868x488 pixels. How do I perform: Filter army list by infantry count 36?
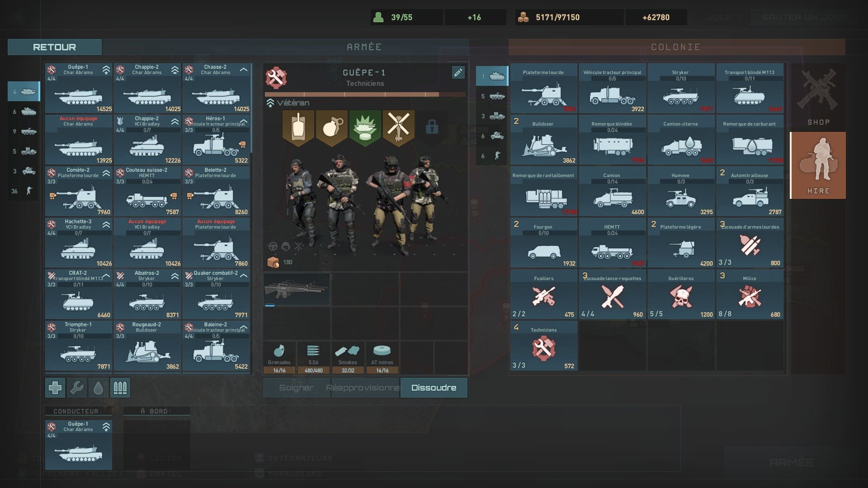[x=24, y=191]
